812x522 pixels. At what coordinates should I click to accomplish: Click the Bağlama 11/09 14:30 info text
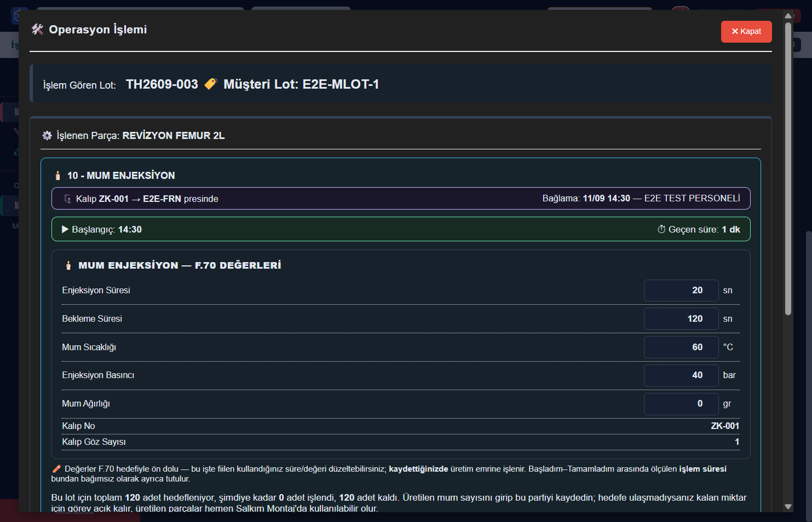[641, 198]
